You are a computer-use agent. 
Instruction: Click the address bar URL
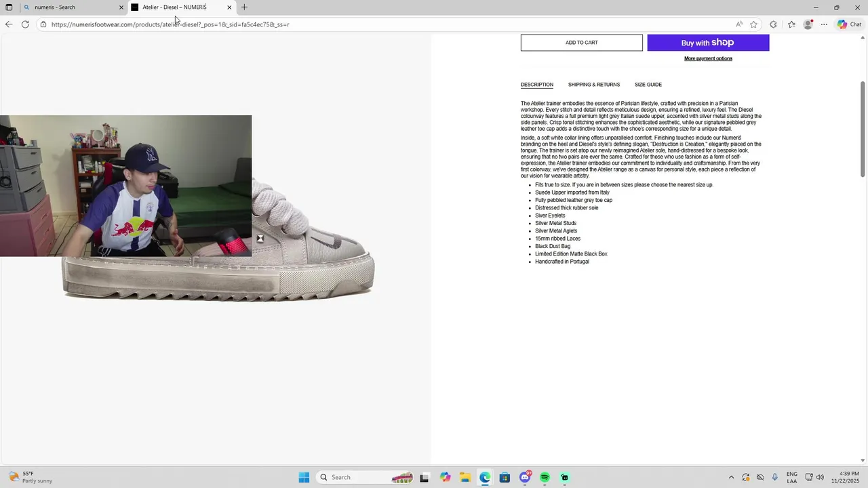pos(170,24)
